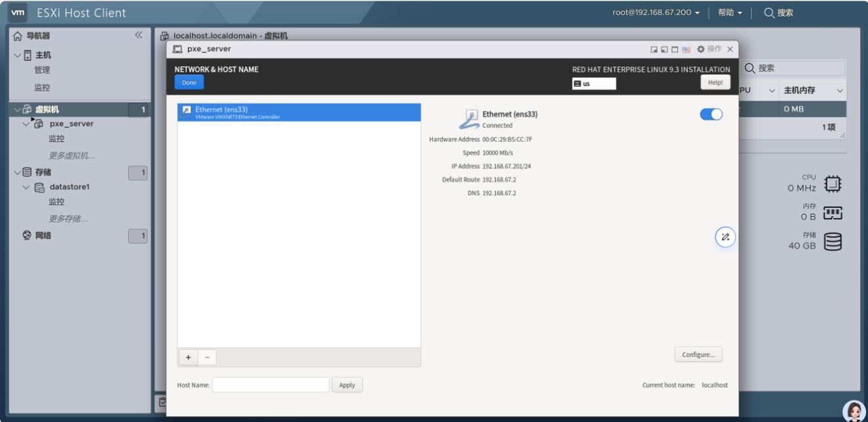This screenshot has height=422, width=868.
Task: Click the host server icon in navigator
Action: pos(28,55)
